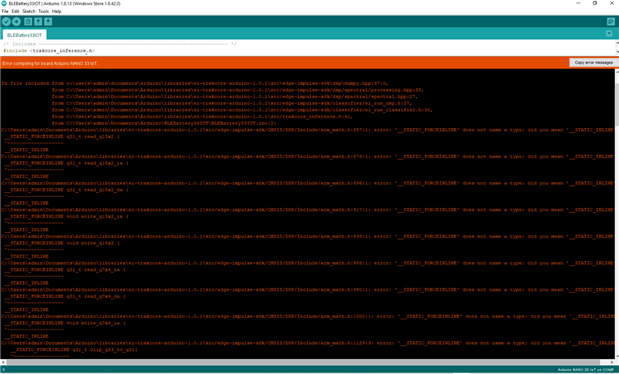Viewport: 619px width, 374px height.
Task: Create a new sketch with New icon
Action: [28, 22]
